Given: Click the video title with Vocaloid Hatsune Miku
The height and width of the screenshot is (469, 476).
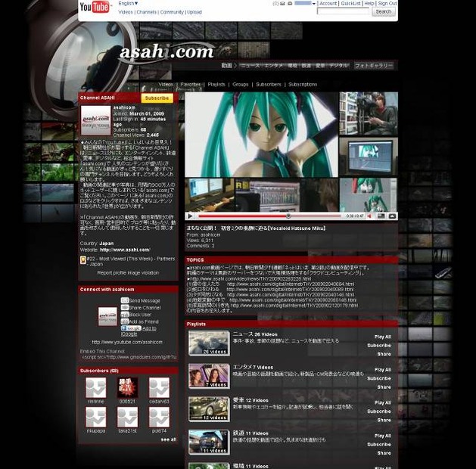Looking at the screenshot, I should pos(256,228).
